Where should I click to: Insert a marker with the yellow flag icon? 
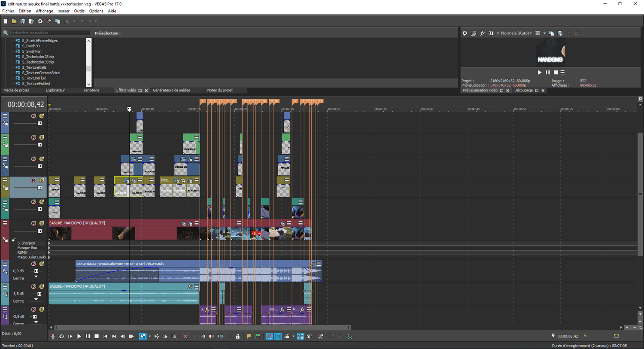(249, 337)
